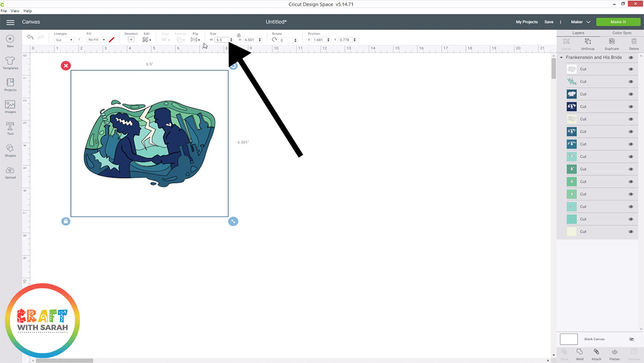Select the Templates tool in the left sidebar

coord(10,62)
